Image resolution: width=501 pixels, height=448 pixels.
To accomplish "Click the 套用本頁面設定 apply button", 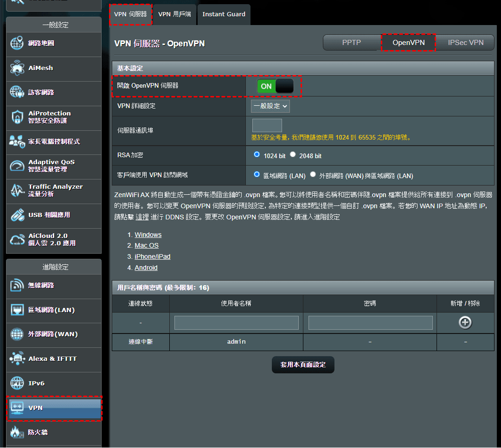I will point(303,365).
